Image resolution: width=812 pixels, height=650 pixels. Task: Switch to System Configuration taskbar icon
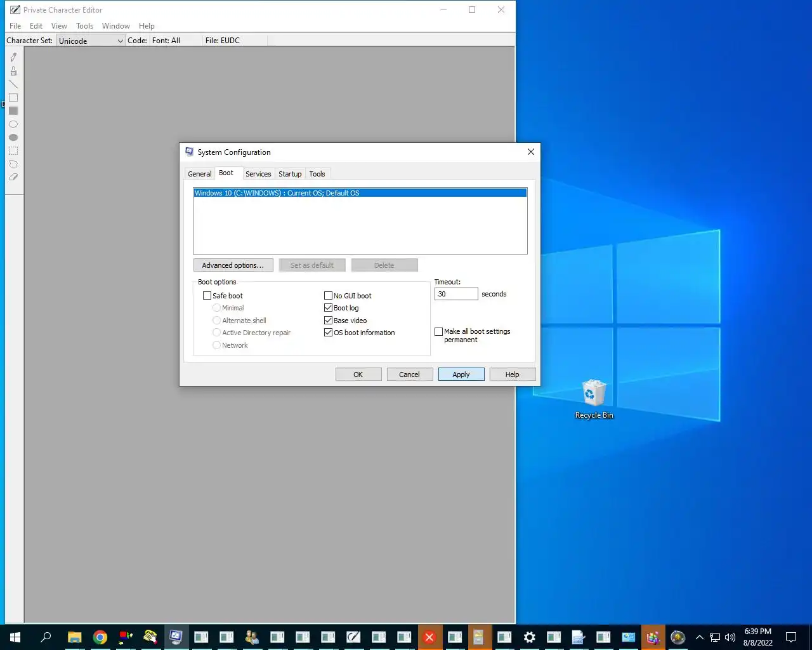click(176, 637)
